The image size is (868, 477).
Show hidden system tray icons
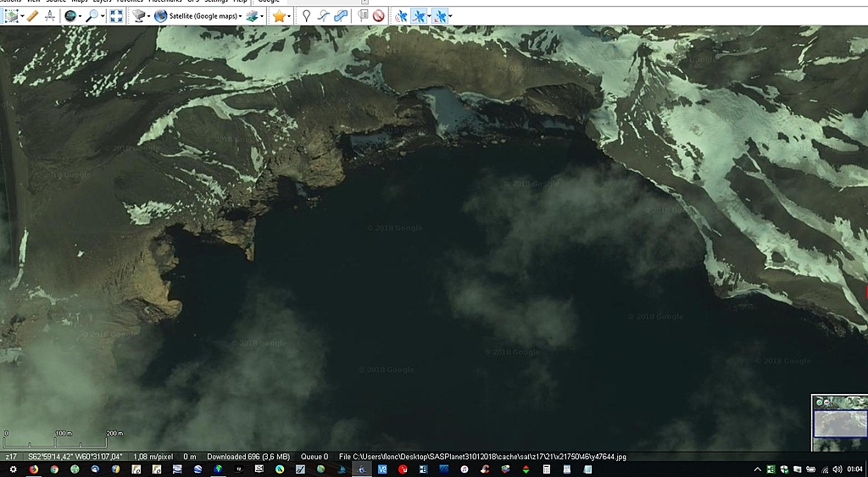758,469
